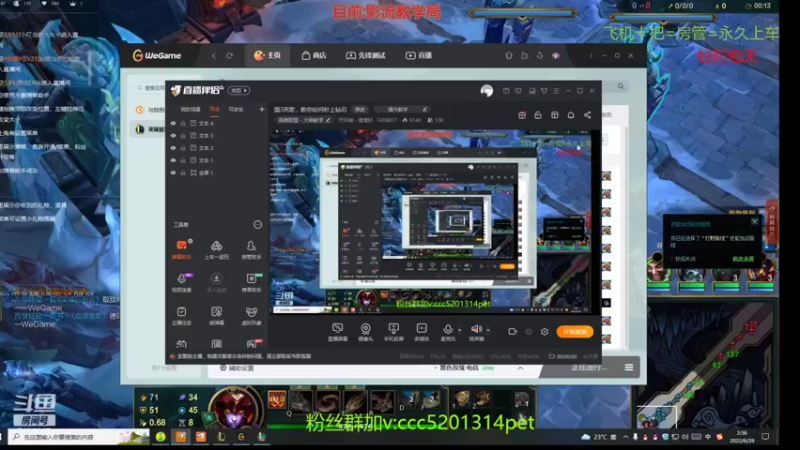The width and height of the screenshot is (800, 450).
Task: Open WeGame bottom-right hamburger list
Action: [x=629, y=367]
